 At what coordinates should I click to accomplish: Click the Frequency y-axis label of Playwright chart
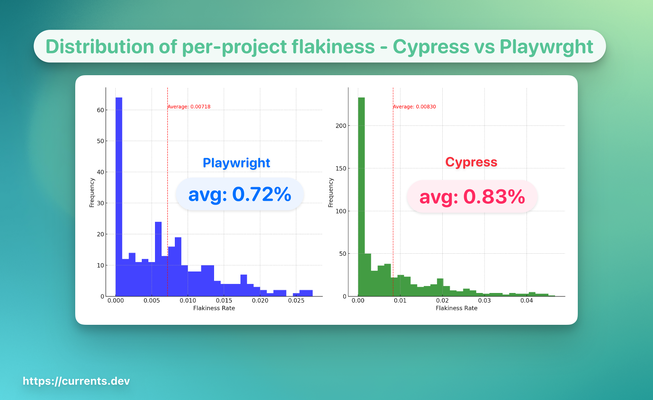click(x=92, y=192)
